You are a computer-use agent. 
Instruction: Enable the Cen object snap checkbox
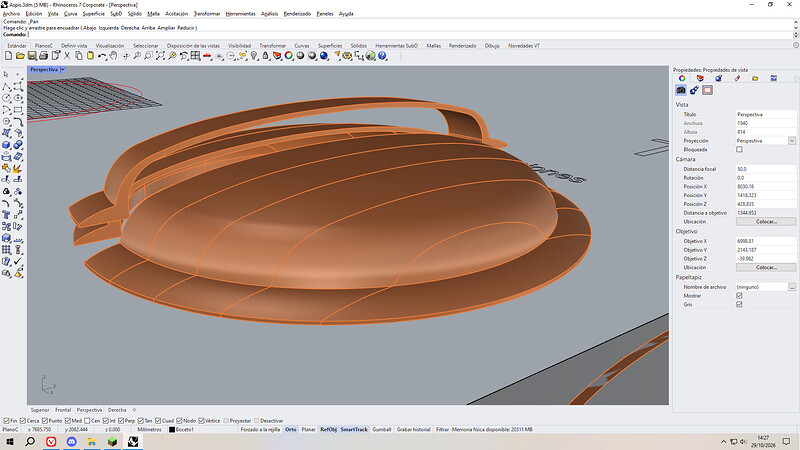(x=87, y=420)
